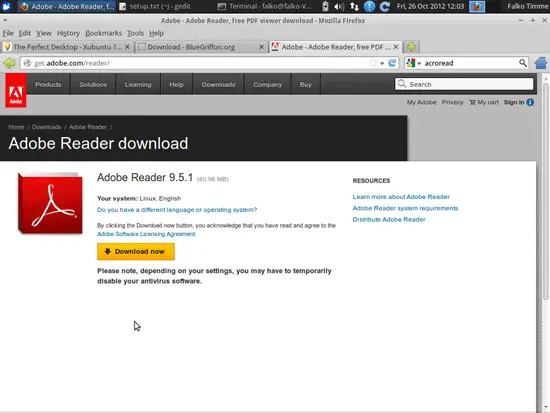Open the Bookmarks menu
Image resolution: width=550 pixels, height=413 pixels.
point(103,33)
